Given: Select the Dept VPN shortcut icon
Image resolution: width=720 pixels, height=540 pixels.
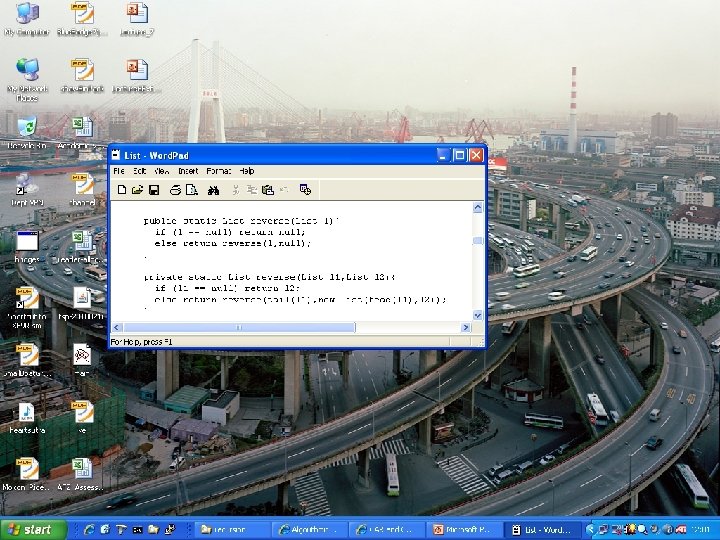Looking at the screenshot, I should click(27, 189).
